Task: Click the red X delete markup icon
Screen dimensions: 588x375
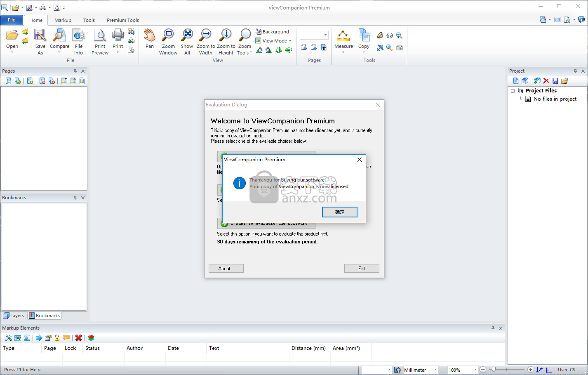Action: pyautogui.click(x=78, y=338)
